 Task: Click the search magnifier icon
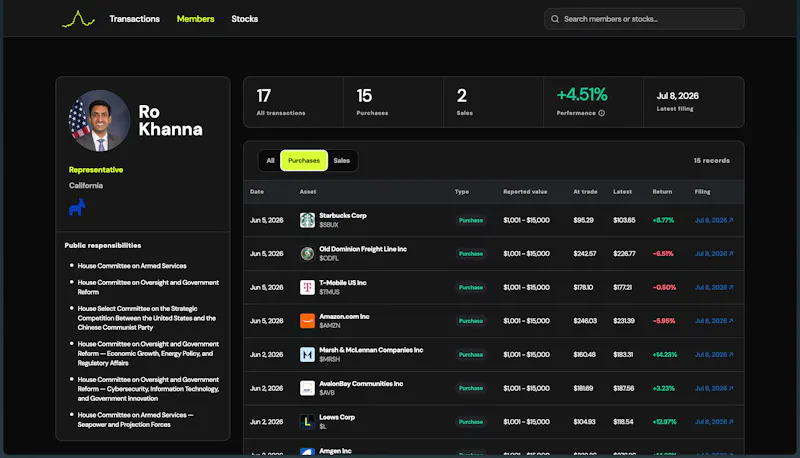coord(555,19)
